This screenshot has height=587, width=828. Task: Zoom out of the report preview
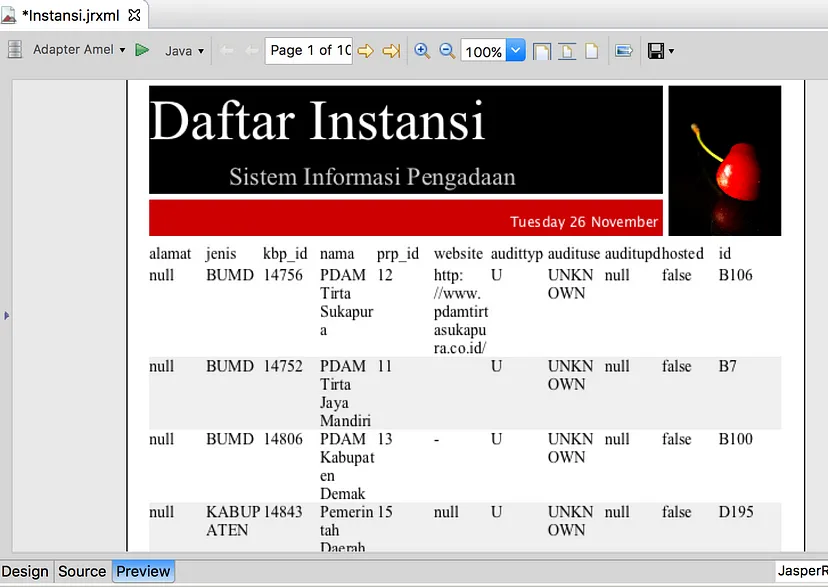[447, 51]
